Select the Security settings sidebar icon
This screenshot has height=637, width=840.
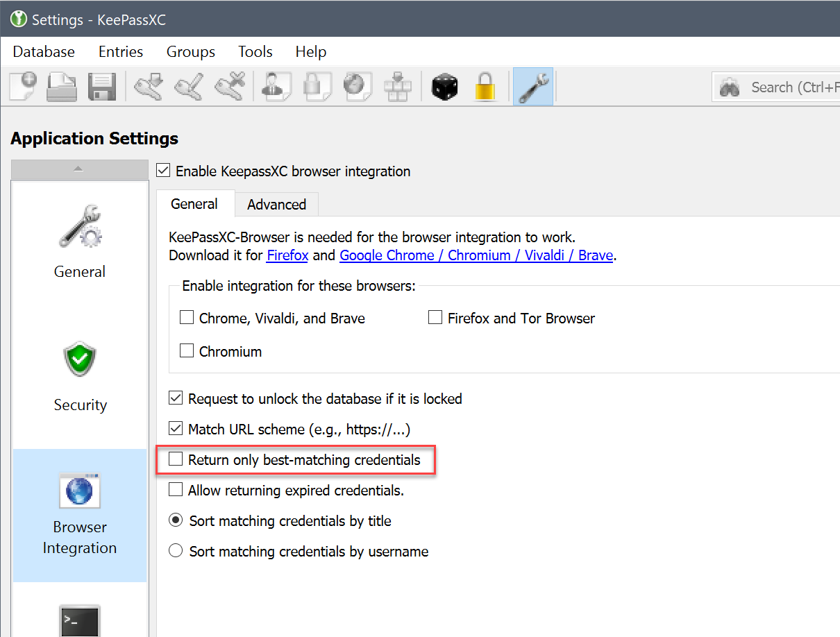click(79, 359)
